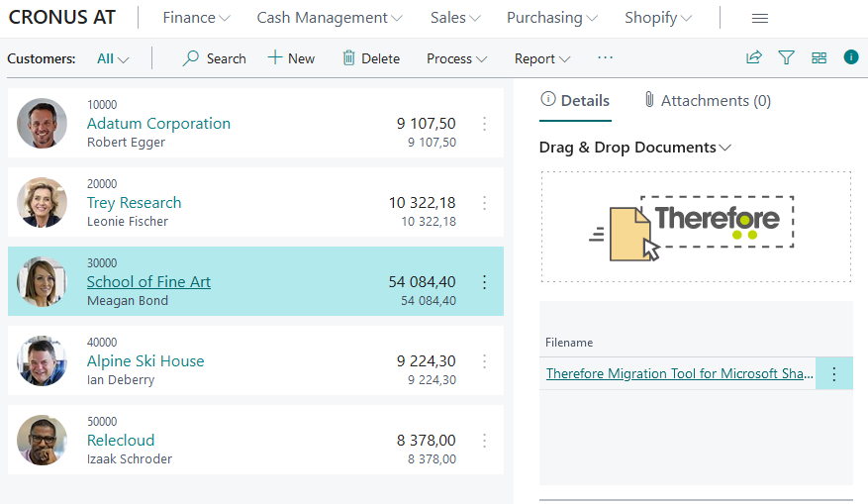868x504 pixels.
Task: Switch to the Attachments tab
Action: point(706,100)
